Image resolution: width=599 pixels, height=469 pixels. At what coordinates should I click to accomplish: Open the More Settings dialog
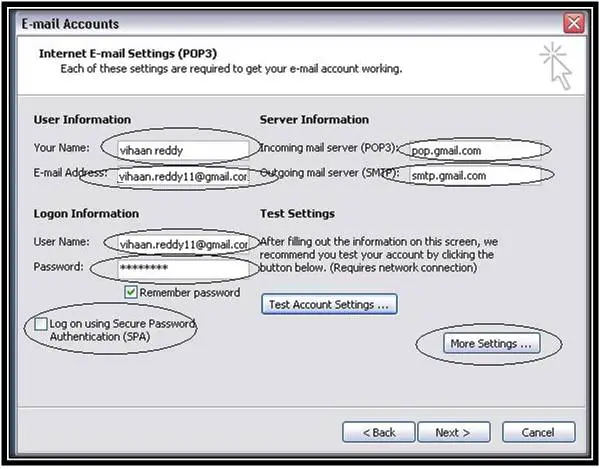491,343
